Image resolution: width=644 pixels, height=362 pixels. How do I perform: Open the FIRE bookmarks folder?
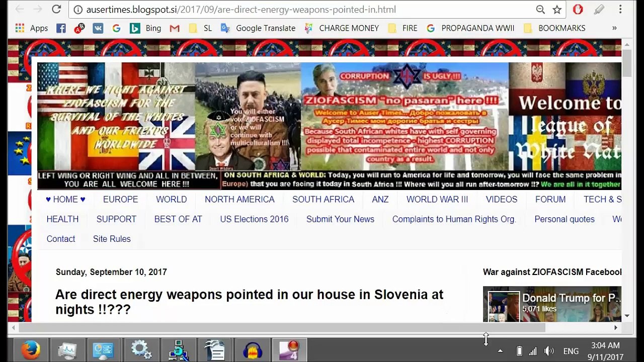tap(403, 28)
